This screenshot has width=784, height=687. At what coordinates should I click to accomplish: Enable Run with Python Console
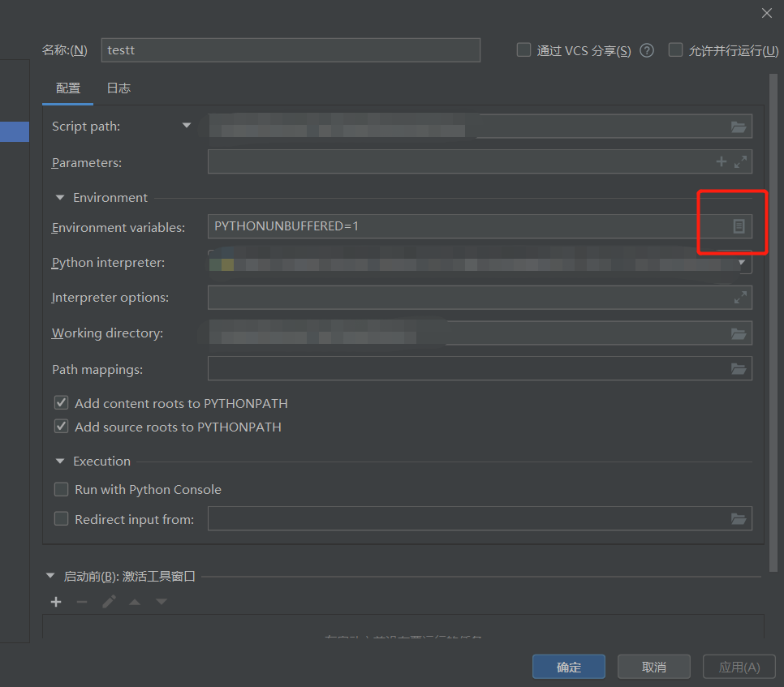61,489
